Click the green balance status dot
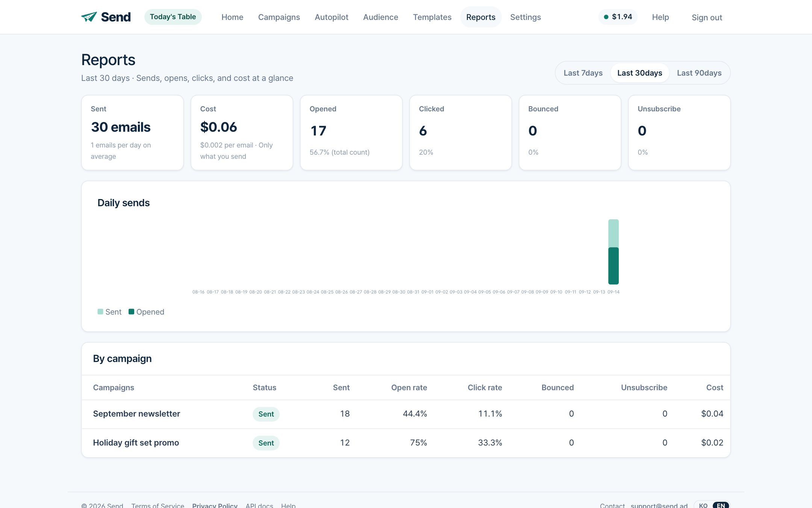 [606, 17]
